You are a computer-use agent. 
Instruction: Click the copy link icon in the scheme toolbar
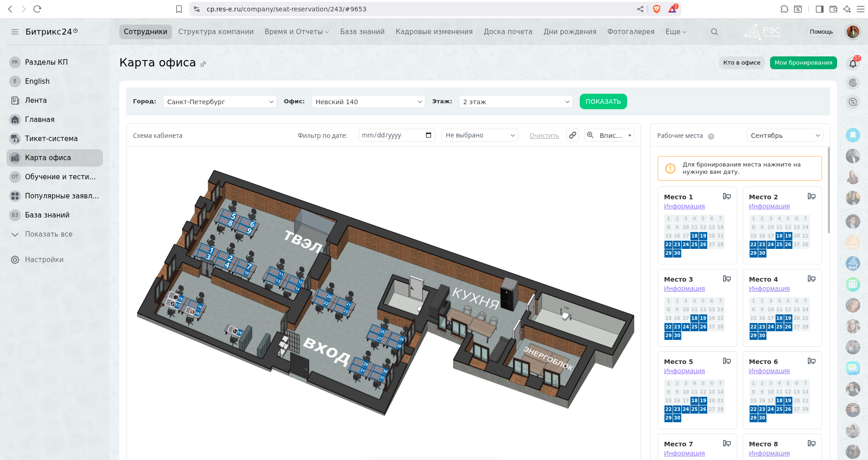click(x=572, y=135)
